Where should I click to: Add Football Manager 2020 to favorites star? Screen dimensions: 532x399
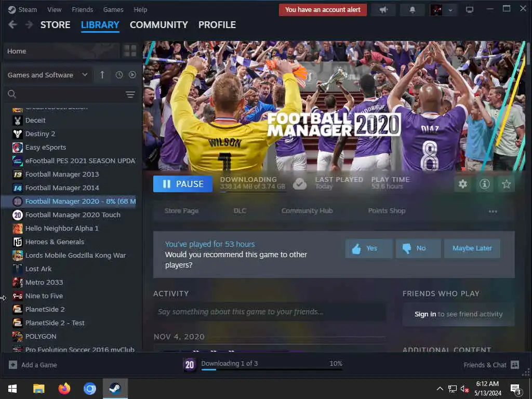click(506, 184)
